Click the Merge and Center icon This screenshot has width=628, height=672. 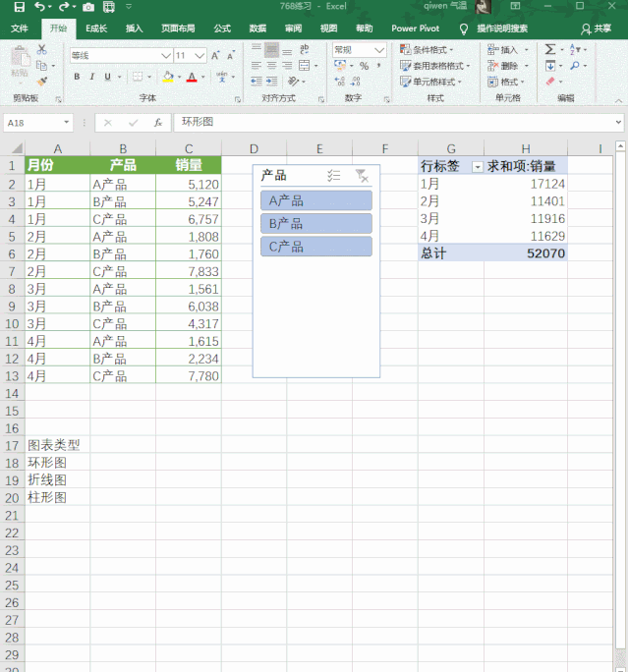pos(304,66)
